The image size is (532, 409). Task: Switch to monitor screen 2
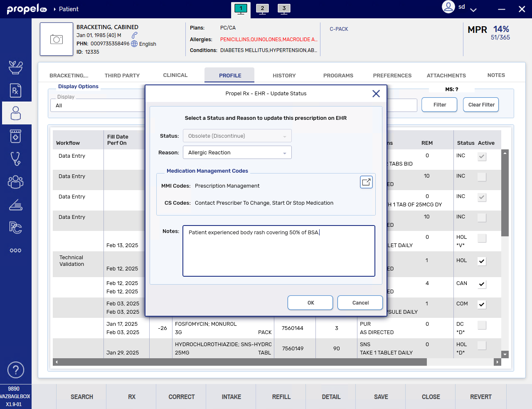262,9
